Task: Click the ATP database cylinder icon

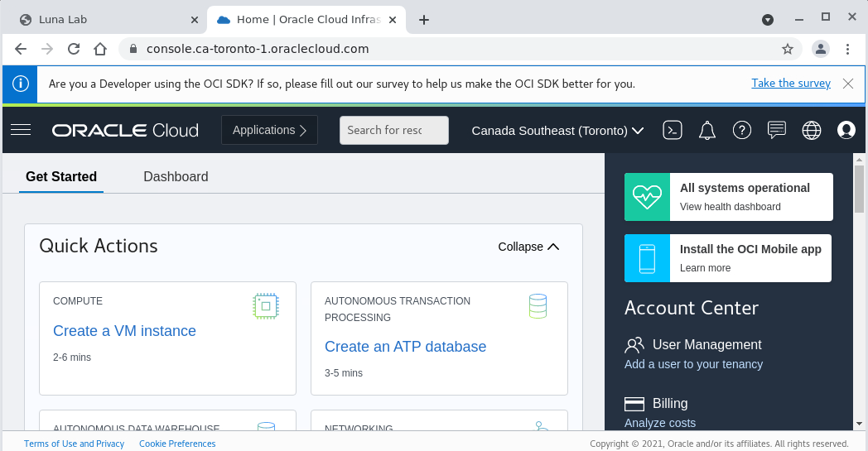Action: pos(538,306)
